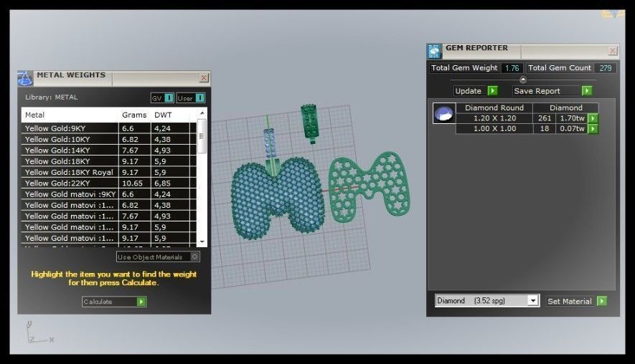Click metal list scroll up arrow
Viewport: 635px width, 364px height.
[202, 113]
